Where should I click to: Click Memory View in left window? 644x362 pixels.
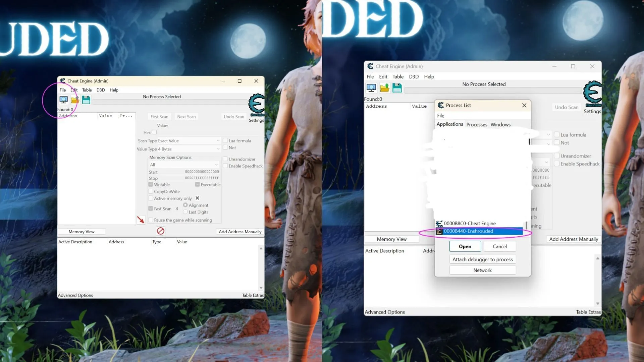pos(82,232)
